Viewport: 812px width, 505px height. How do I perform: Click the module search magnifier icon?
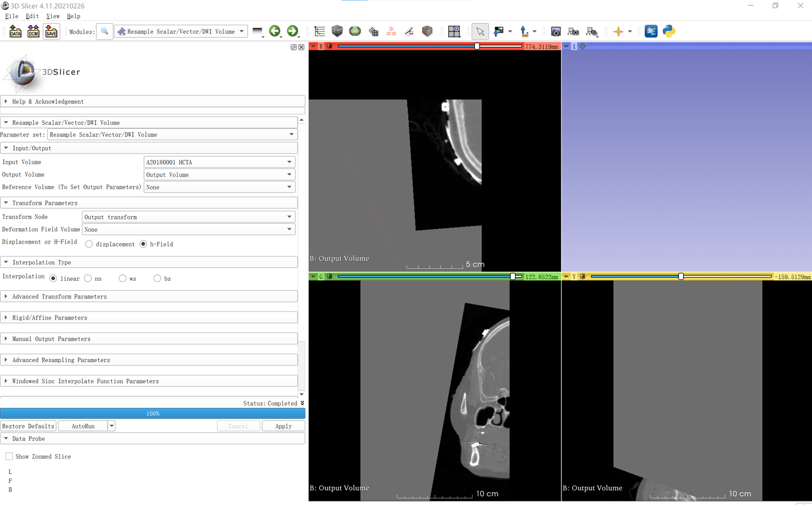[x=105, y=32]
